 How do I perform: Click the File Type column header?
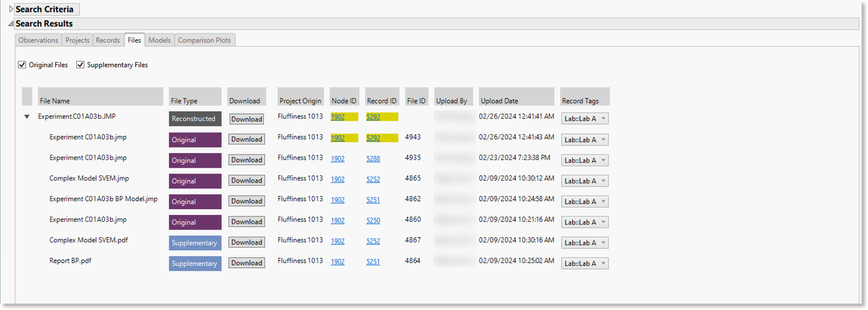(195, 96)
